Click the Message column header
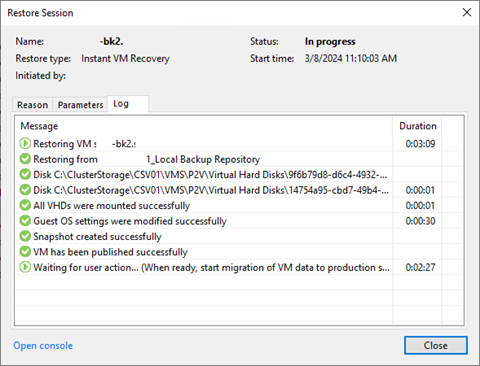Screen dimensions: 480x366 point(39,126)
